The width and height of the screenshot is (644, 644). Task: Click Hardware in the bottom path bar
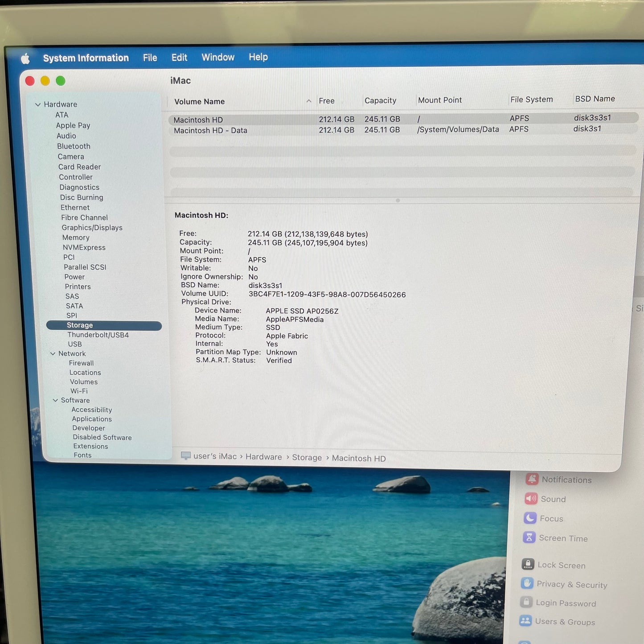coord(264,457)
